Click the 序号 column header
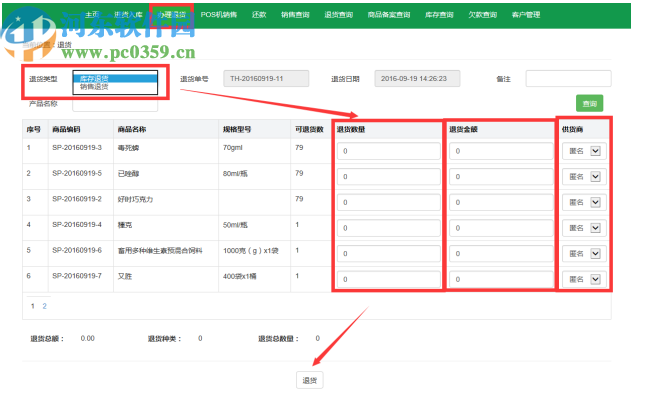Screen dimensions: 648x413 [33, 129]
